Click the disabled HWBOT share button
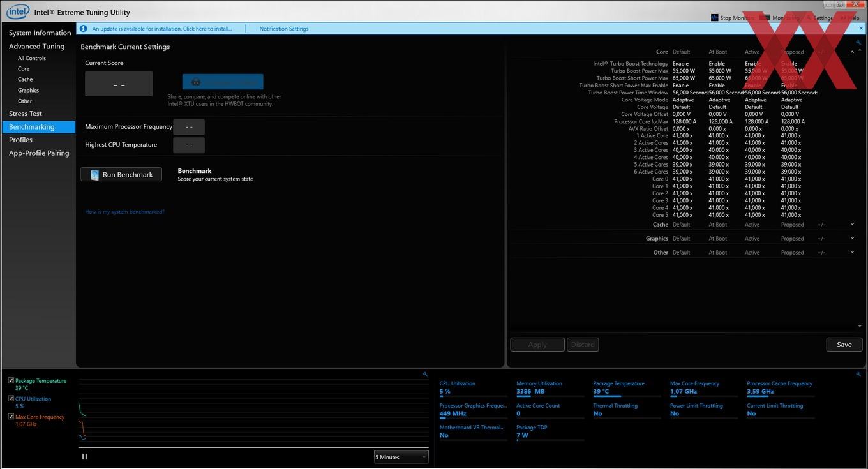 pos(223,82)
